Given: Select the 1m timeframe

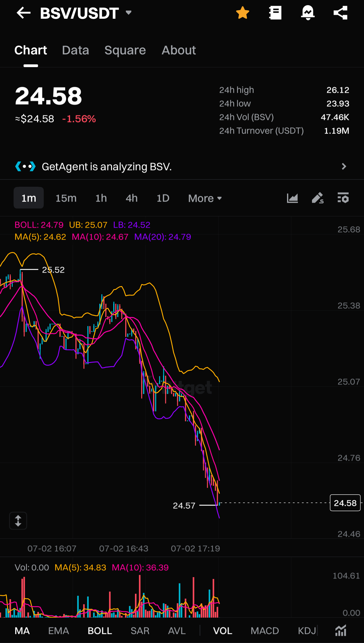Looking at the screenshot, I should click(29, 198).
